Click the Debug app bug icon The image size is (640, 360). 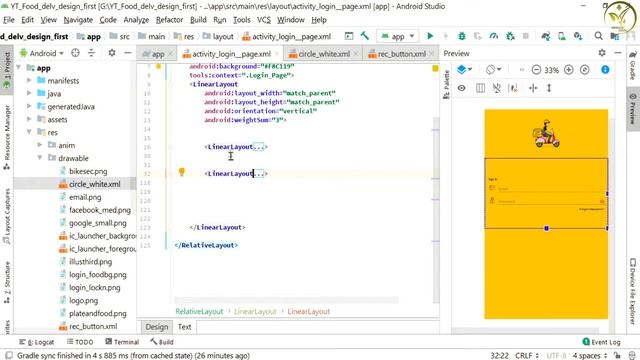[462, 36]
